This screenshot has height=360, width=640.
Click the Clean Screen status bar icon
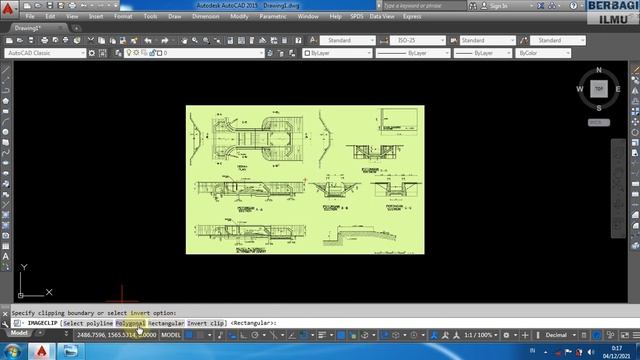[625, 335]
